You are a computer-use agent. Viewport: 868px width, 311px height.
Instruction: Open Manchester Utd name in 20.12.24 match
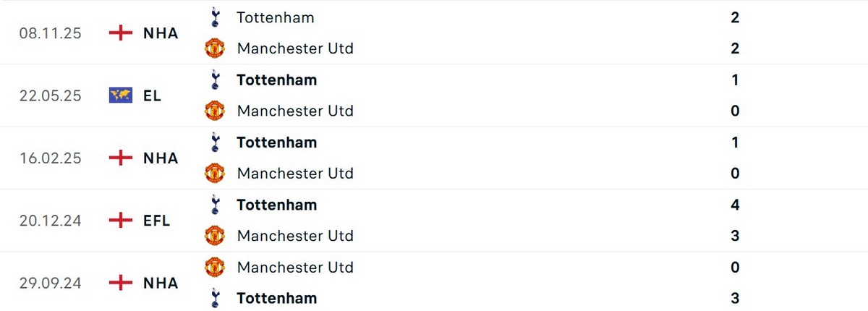295,236
